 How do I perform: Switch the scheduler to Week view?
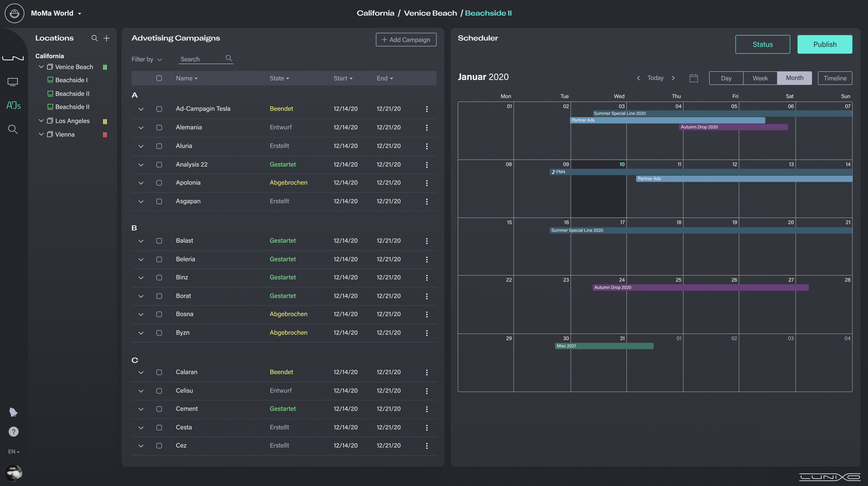tap(760, 78)
